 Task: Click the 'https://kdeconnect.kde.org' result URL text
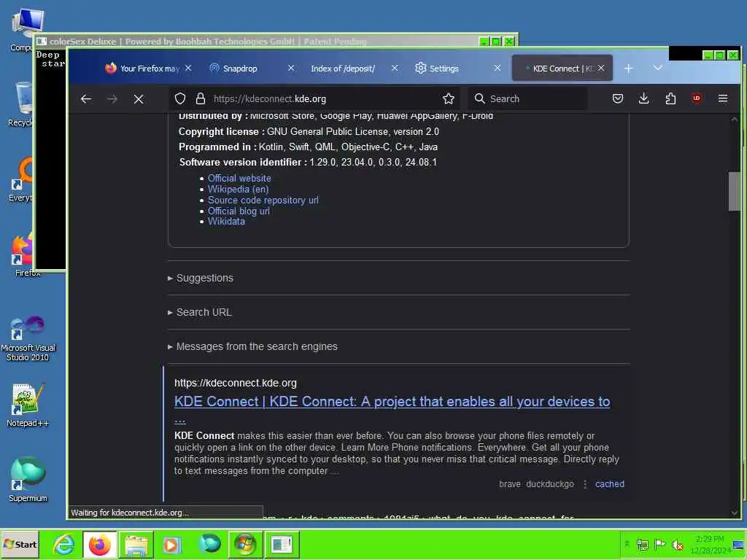(236, 383)
